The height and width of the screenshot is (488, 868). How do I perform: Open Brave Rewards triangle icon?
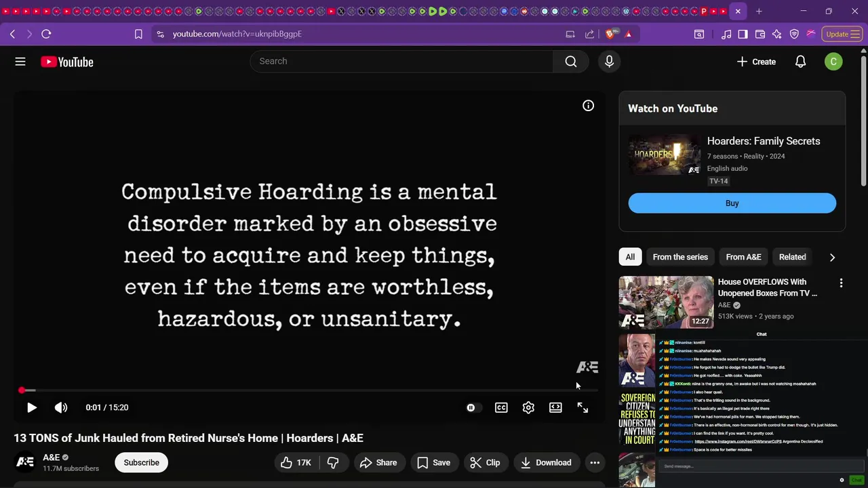pyautogui.click(x=629, y=34)
